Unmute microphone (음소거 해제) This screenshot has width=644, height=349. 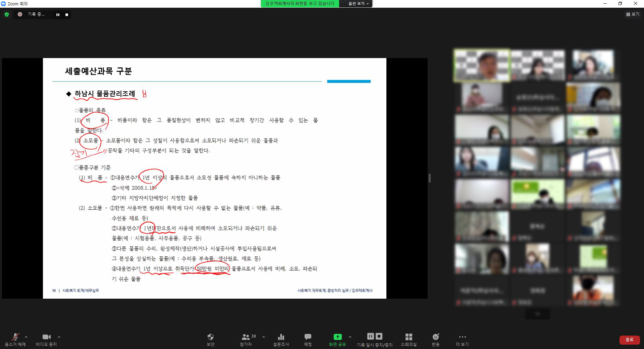click(x=15, y=337)
